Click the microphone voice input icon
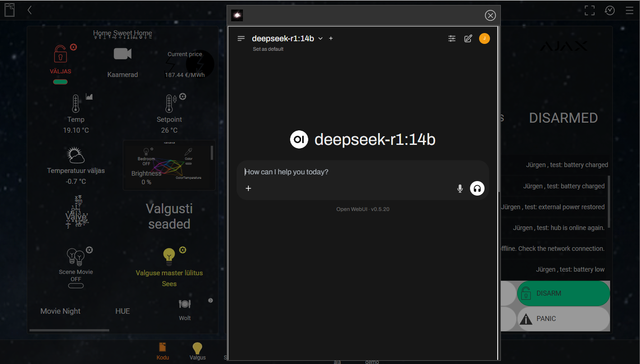The image size is (640, 364). [x=460, y=188]
